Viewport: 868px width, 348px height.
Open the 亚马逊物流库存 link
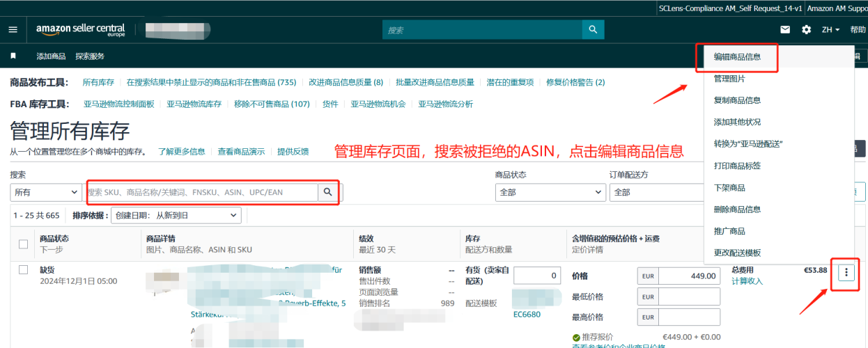[194, 104]
